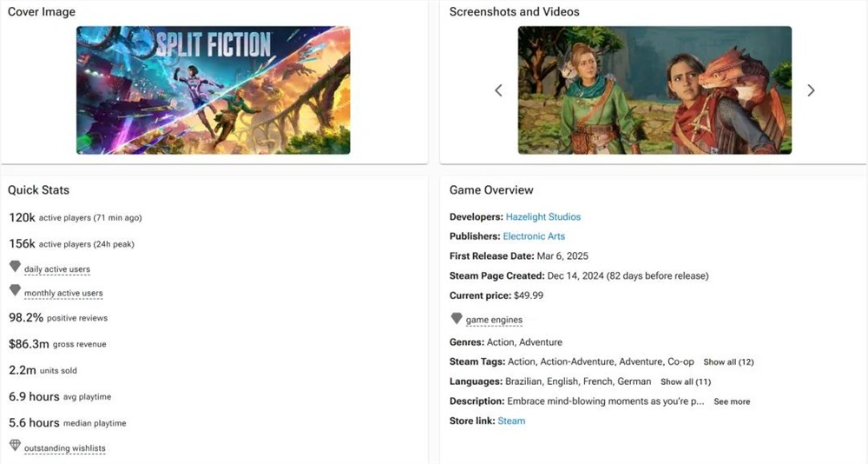The image size is (868, 464).
Task: Open the Steam store link
Action: [x=511, y=421]
